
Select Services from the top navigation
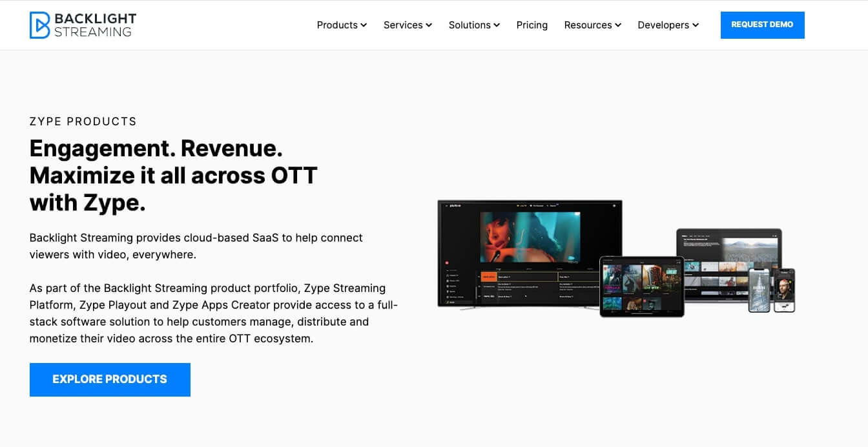[x=403, y=25]
